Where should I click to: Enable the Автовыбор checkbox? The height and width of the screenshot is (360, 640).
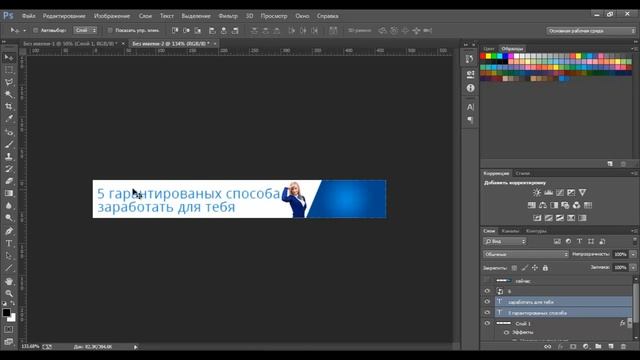pyautogui.click(x=36, y=30)
